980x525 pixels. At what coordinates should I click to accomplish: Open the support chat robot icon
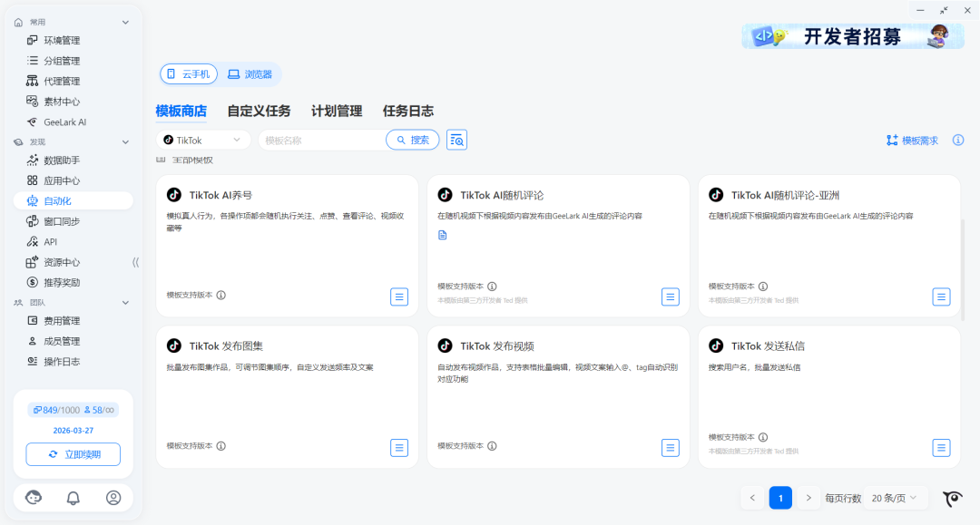pos(34,498)
